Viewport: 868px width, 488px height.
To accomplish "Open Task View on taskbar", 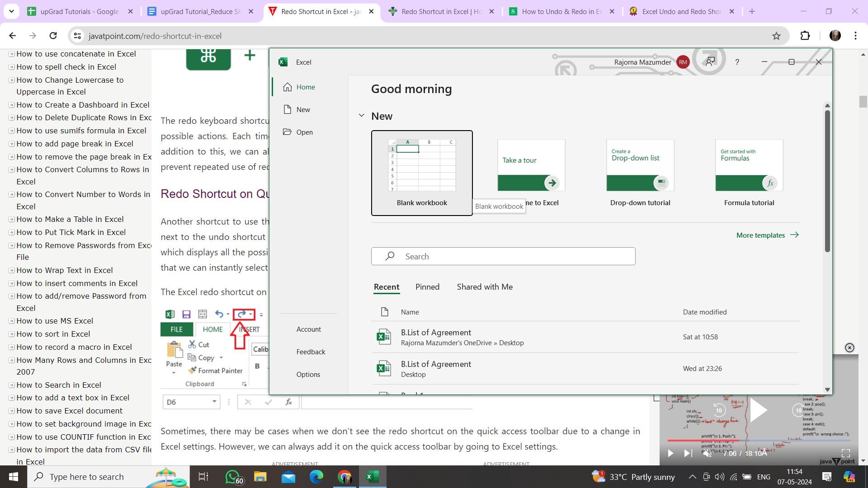I will coord(203,477).
